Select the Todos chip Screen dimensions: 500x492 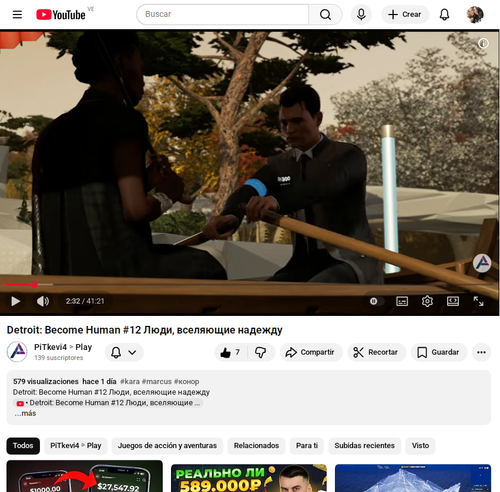[x=23, y=446]
